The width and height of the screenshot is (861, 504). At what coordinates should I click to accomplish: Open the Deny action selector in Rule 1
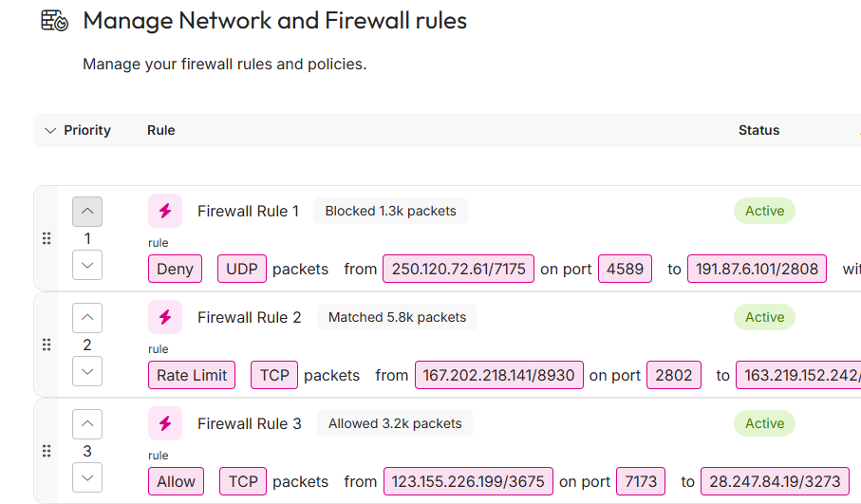tap(176, 269)
